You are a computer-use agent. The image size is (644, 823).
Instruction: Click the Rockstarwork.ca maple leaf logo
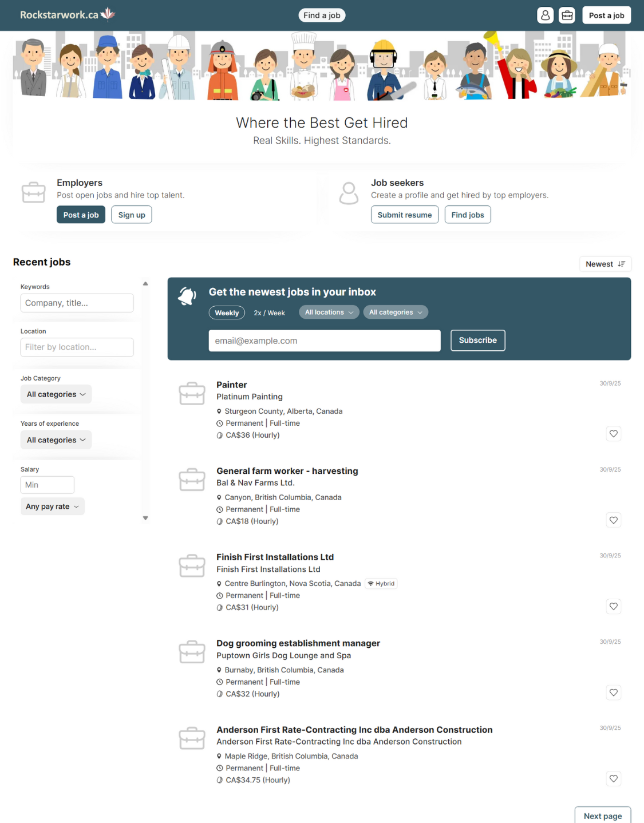tap(108, 14)
